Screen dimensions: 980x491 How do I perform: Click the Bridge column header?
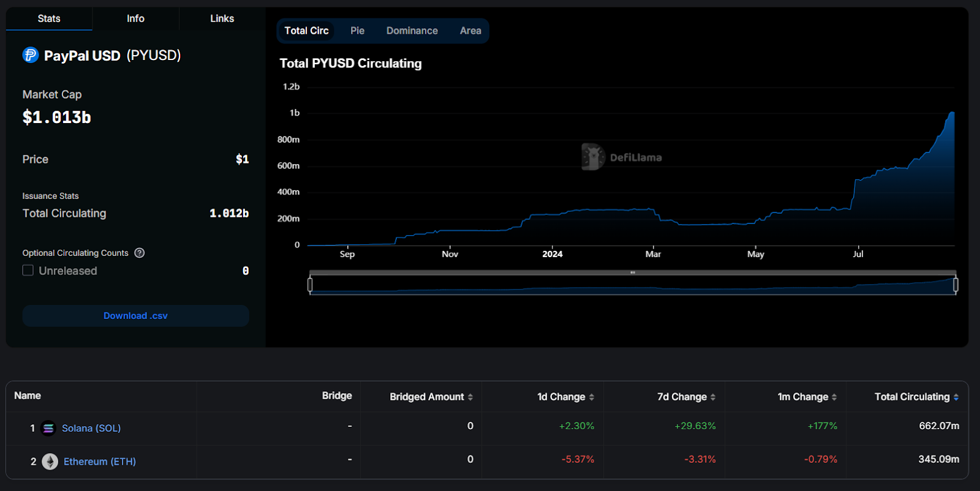337,395
